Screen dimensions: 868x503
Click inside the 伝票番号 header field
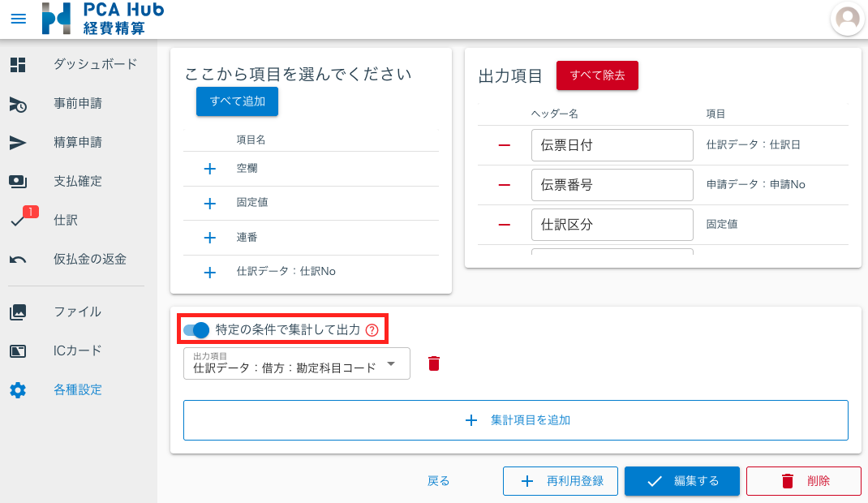click(612, 184)
